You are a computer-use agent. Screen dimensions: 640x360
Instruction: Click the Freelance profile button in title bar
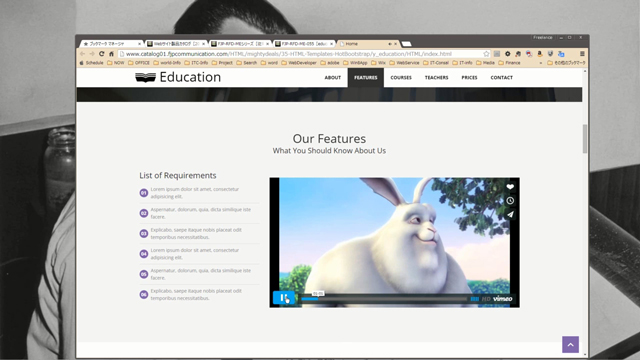542,38
